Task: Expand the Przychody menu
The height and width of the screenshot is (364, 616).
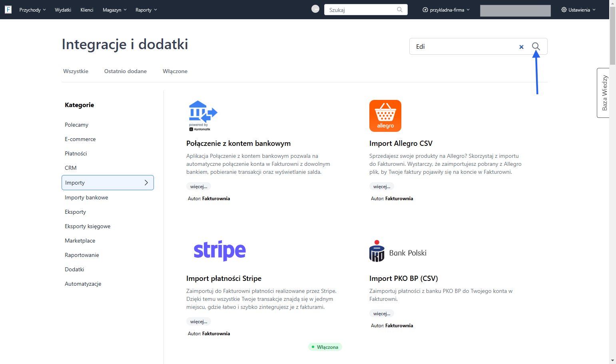Action: (x=33, y=10)
